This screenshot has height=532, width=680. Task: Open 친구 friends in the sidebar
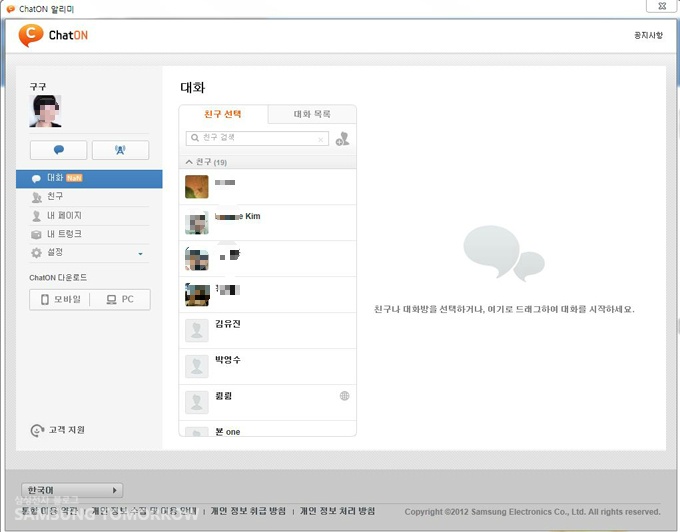pyautogui.click(x=89, y=197)
